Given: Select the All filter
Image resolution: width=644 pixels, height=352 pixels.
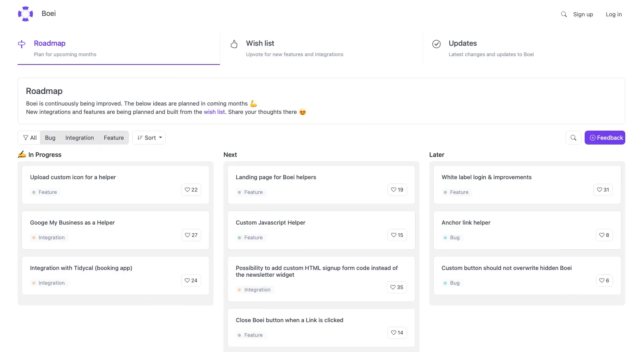Looking at the screenshot, I should 29,138.
